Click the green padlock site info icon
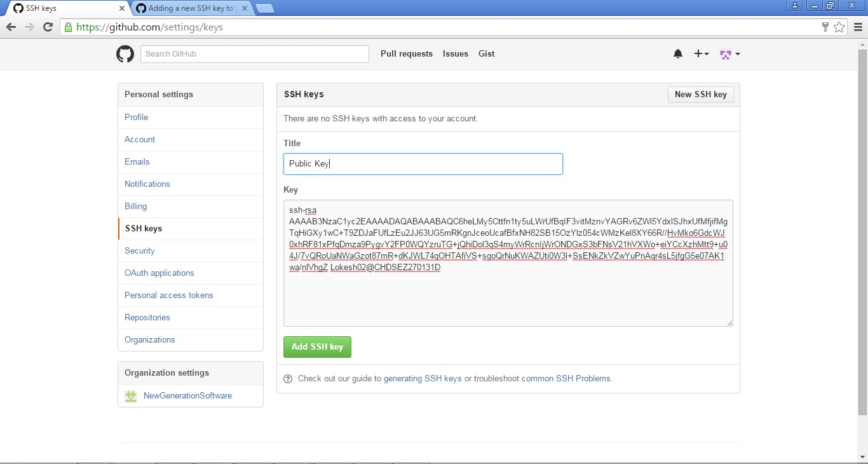 point(68,27)
